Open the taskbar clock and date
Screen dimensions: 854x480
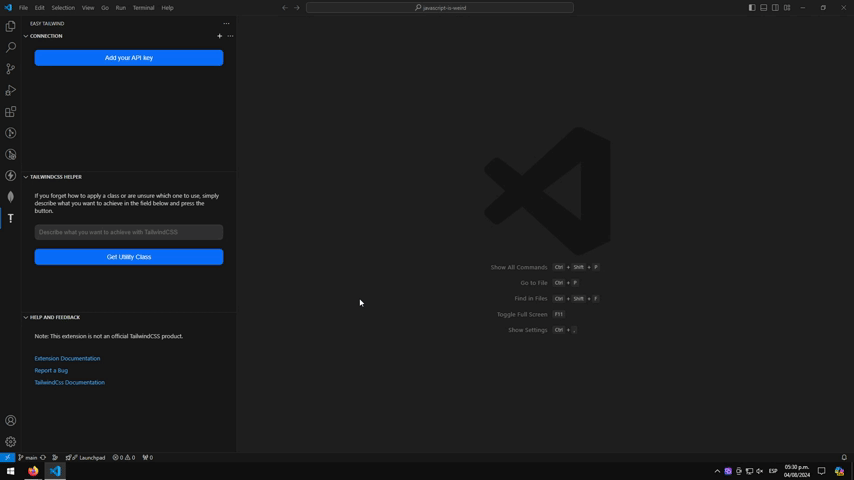tap(797, 471)
